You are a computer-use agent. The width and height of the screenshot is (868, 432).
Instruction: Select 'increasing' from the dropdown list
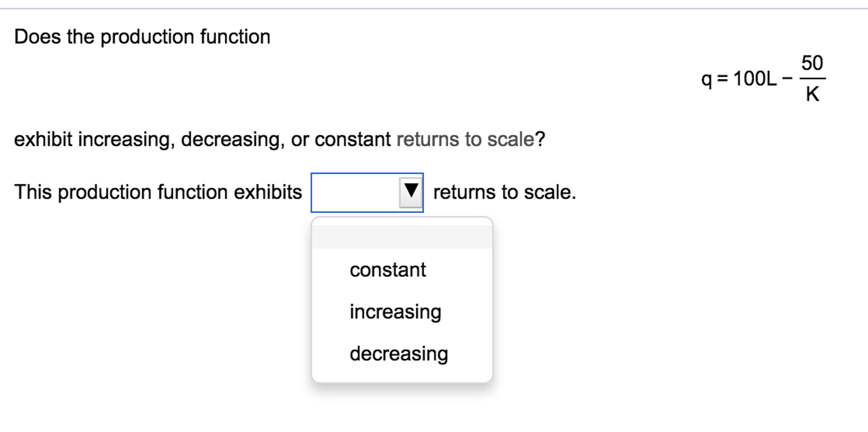[x=395, y=312]
